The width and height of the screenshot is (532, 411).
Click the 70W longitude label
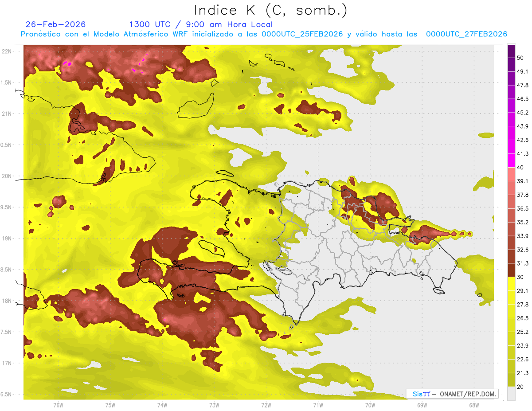point(370,405)
